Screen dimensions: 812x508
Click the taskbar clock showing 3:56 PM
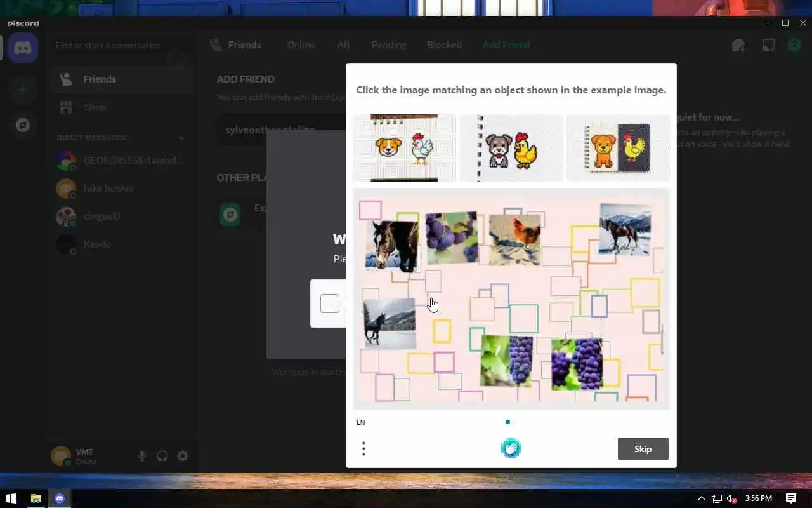point(758,498)
